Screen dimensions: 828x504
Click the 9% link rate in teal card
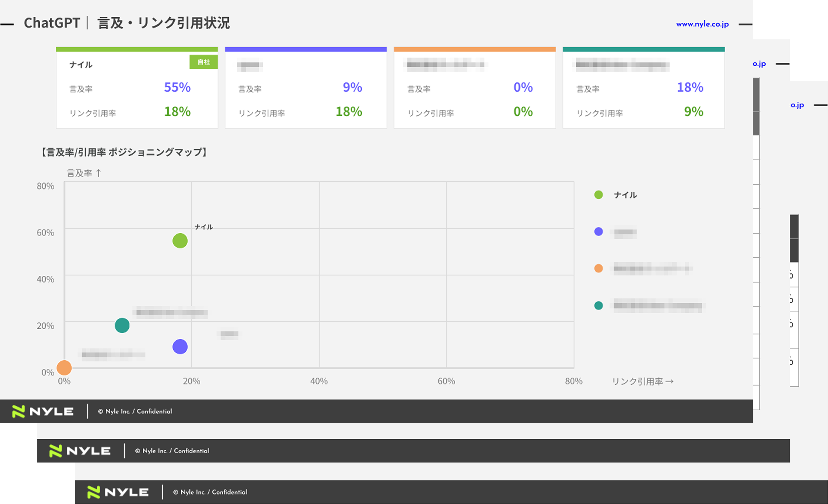point(694,112)
